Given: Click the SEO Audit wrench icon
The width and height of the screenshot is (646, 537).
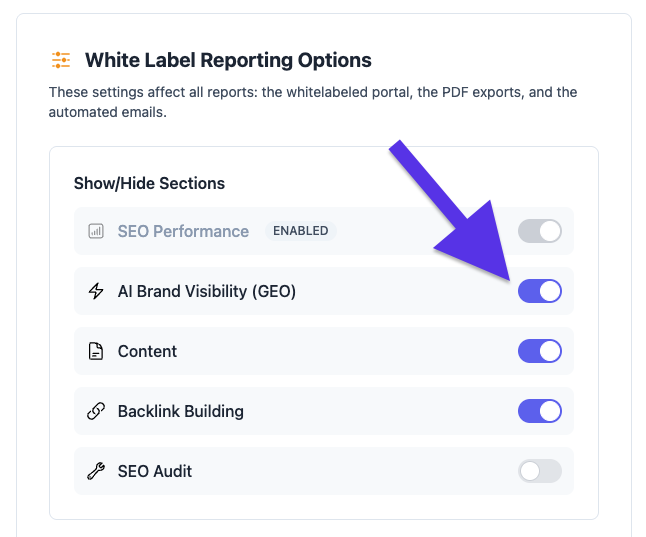Looking at the screenshot, I should 96,471.
